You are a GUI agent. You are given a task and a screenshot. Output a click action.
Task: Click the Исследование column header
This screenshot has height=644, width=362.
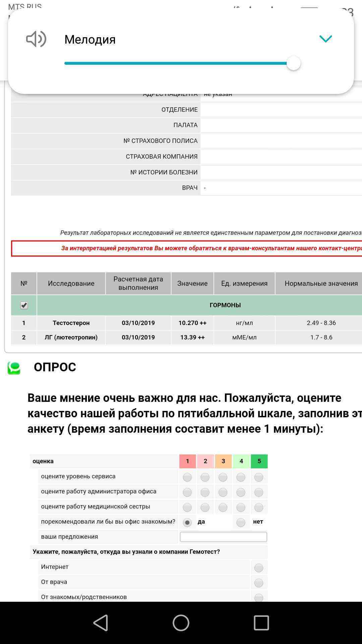pyautogui.click(x=71, y=283)
